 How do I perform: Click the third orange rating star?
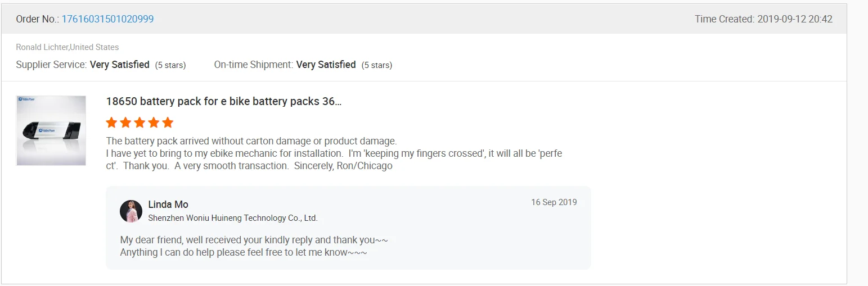pos(140,122)
